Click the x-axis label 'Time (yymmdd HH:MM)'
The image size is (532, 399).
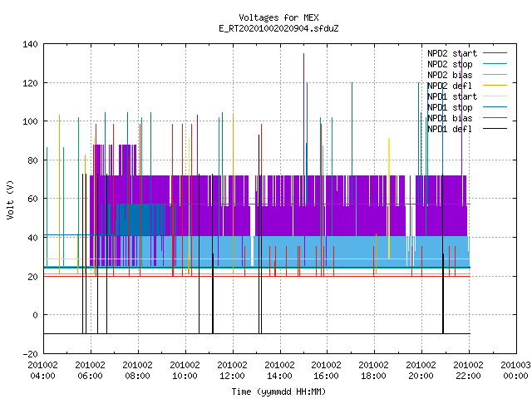(278, 392)
